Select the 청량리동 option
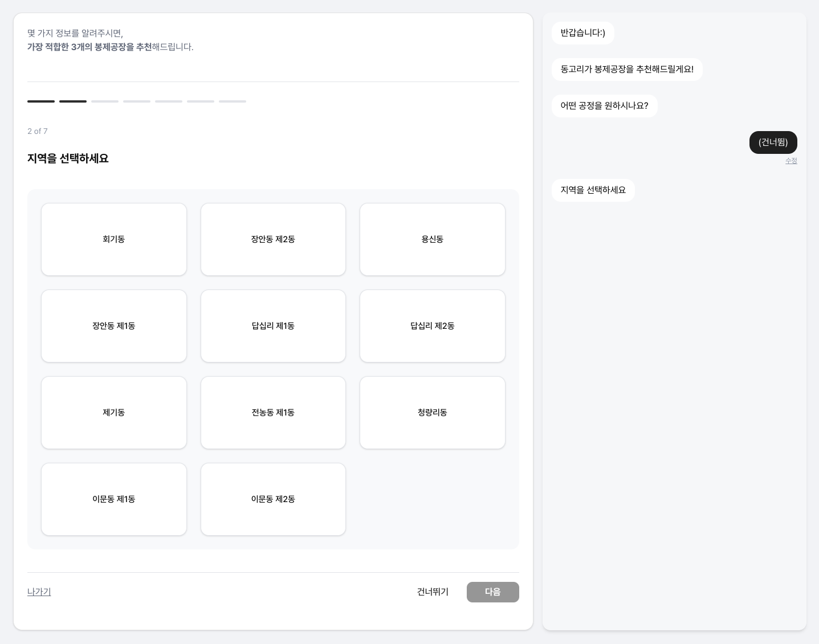The image size is (819, 644). 432,413
